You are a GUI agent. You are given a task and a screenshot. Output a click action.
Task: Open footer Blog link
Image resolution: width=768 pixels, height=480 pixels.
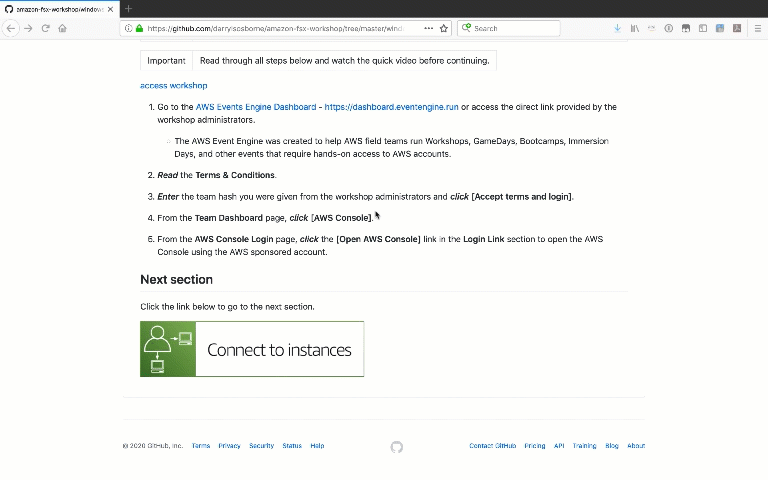[x=612, y=446]
